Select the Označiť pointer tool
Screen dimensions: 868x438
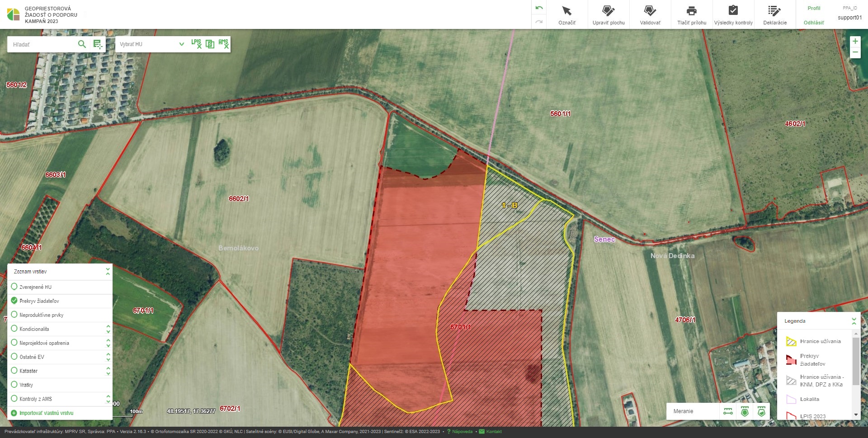566,14
